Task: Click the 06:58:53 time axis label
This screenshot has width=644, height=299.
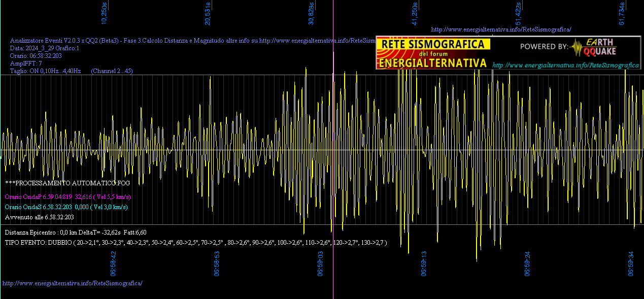Action: point(217,263)
